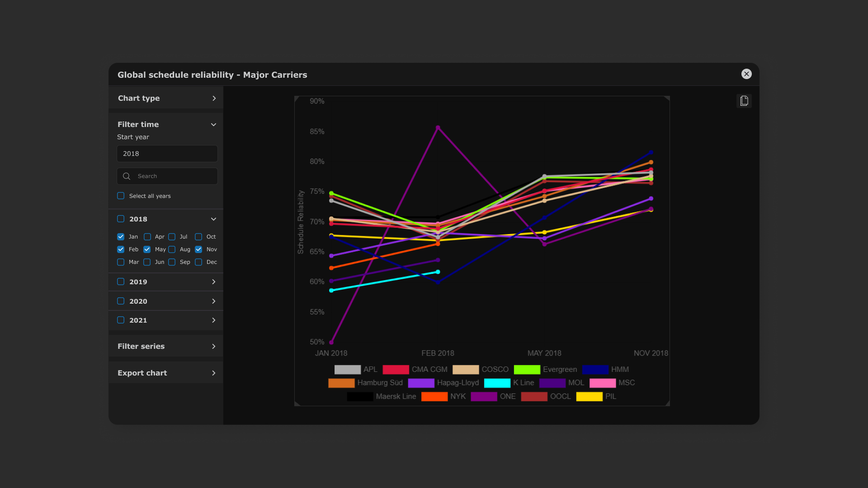Click the Start year input field
Viewport: 868px width, 488px height.
(x=167, y=154)
